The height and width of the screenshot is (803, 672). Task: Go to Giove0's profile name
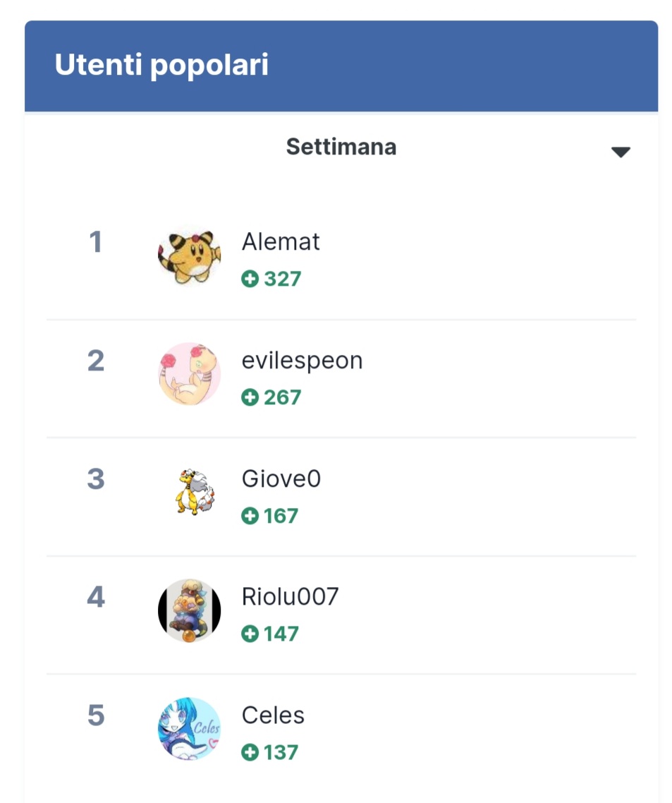tap(281, 479)
